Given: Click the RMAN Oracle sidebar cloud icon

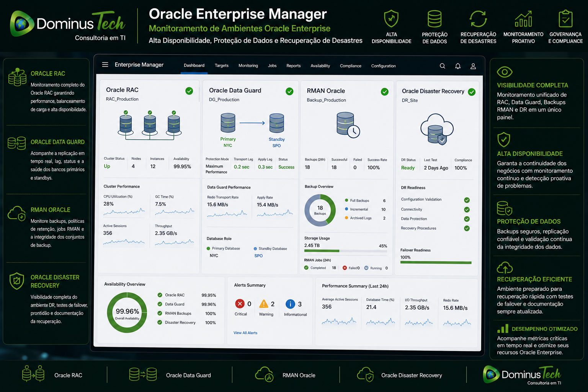Looking at the screenshot, I should [x=17, y=213].
